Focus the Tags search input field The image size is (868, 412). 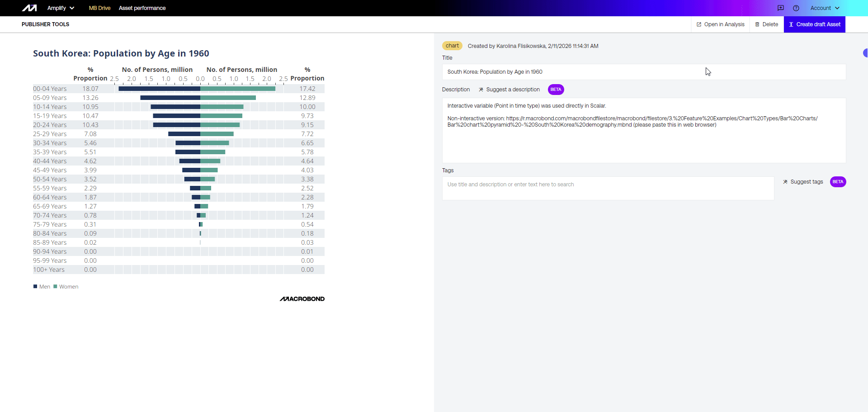[x=608, y=188]
